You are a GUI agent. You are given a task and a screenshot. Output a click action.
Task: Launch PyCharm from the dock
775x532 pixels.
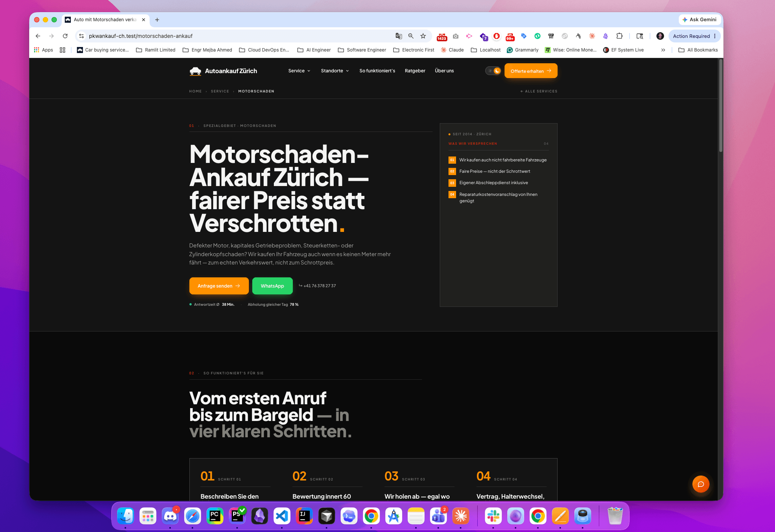pyautogui.click(x=215, y=516)
